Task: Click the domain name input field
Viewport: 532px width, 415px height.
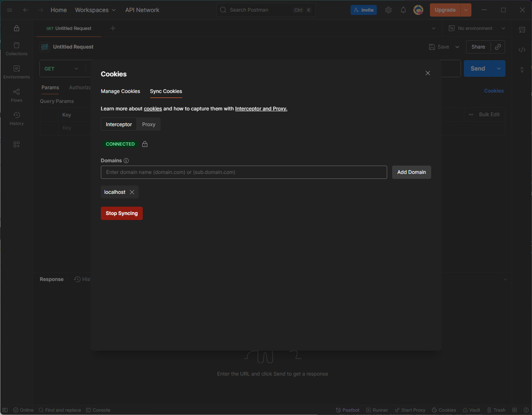Action: click(x=244, y=172)
